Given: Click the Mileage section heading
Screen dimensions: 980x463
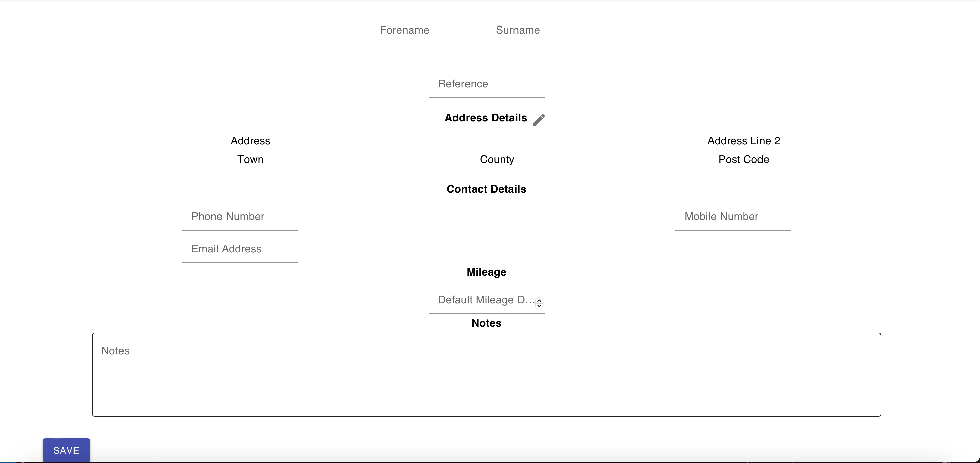Looking at the screenshot, I should click(486, 272).
